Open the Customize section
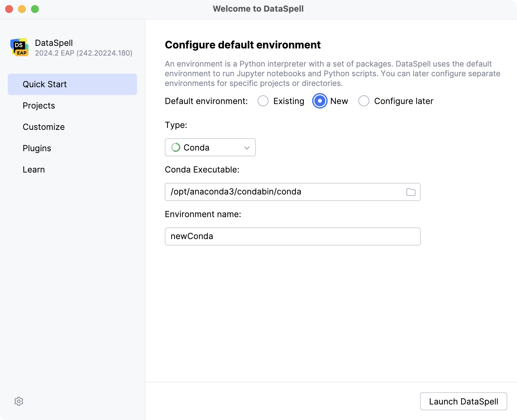 tap(43, 127)
